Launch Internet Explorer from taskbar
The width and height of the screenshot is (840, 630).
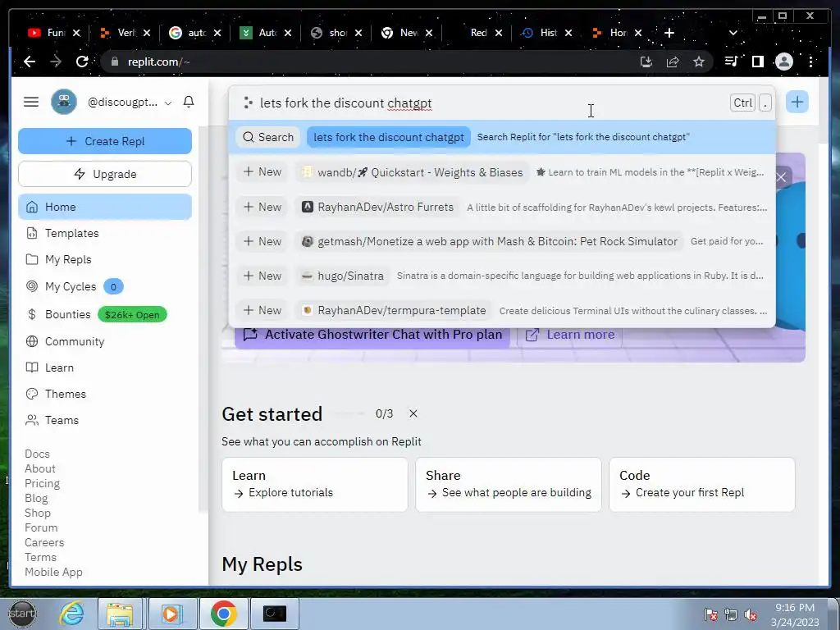point(71,614)
